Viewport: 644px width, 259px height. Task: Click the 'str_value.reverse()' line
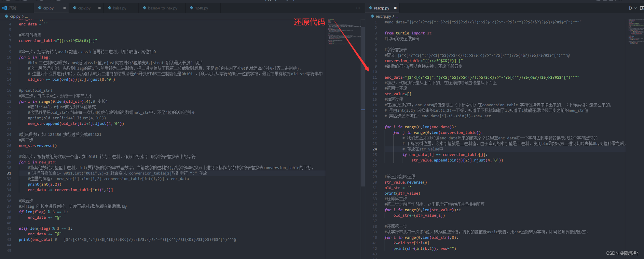[x=405, y=182]
